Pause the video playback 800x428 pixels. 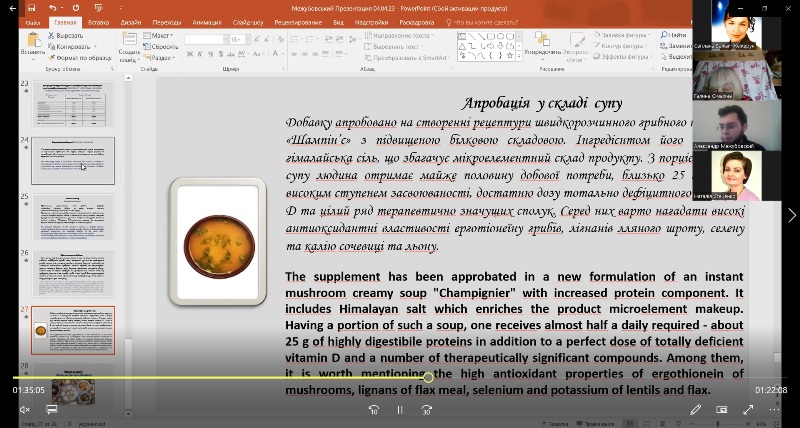[399, 409]
